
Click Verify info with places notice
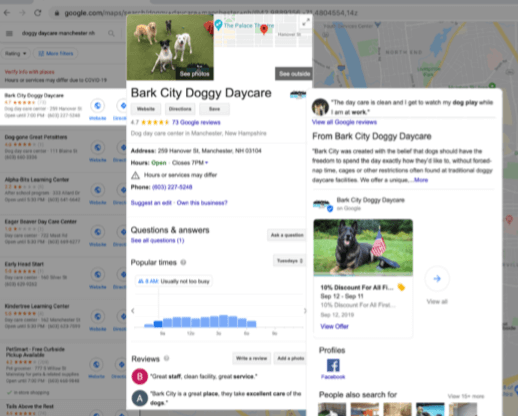point(29,72)
